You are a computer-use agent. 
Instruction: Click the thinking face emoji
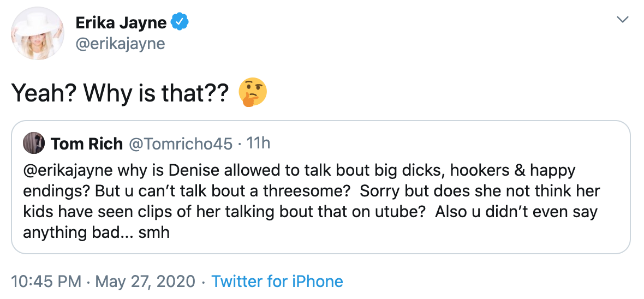pyautogui.click(x=253, y=92)
